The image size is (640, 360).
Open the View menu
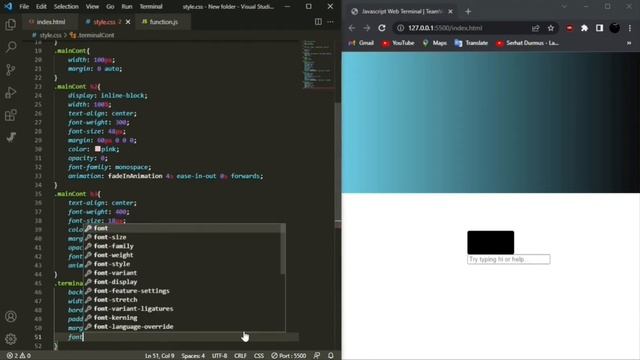[92, 7]
